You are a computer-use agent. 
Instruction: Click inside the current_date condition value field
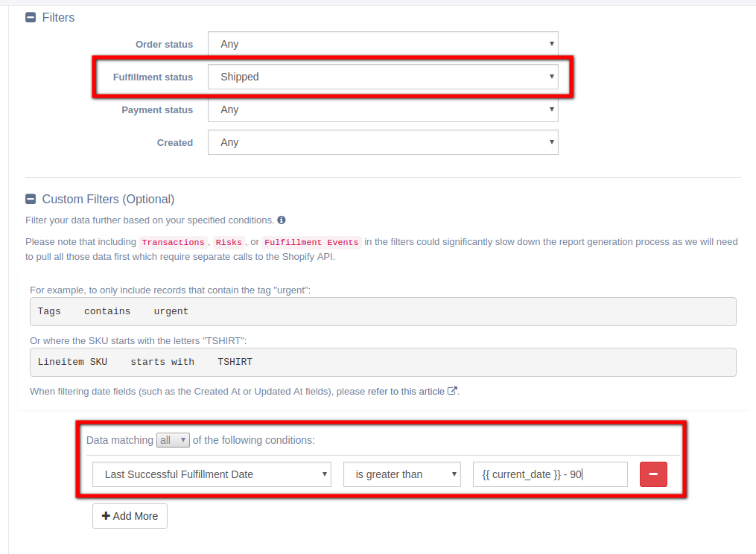coord(550,474)
